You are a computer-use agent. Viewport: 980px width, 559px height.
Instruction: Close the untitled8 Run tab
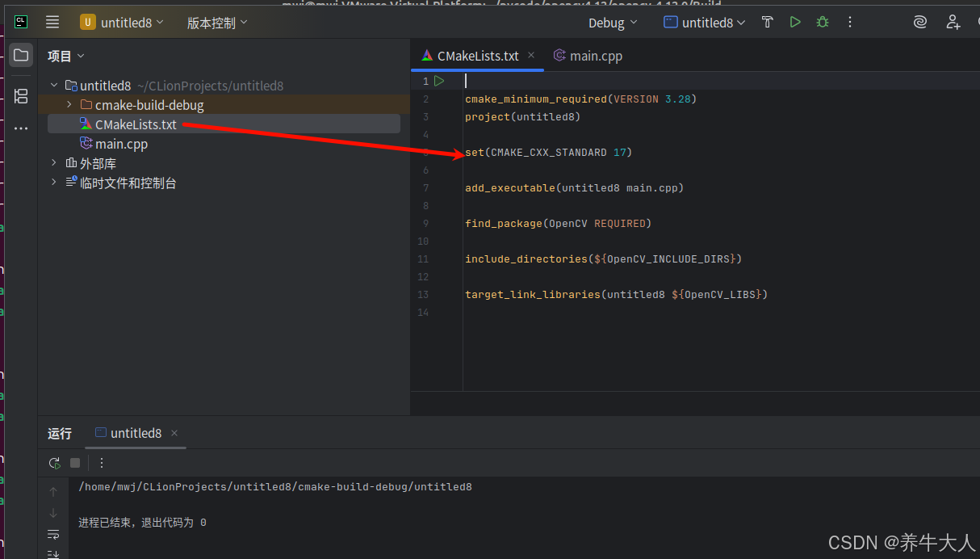[x=174, y=433]
